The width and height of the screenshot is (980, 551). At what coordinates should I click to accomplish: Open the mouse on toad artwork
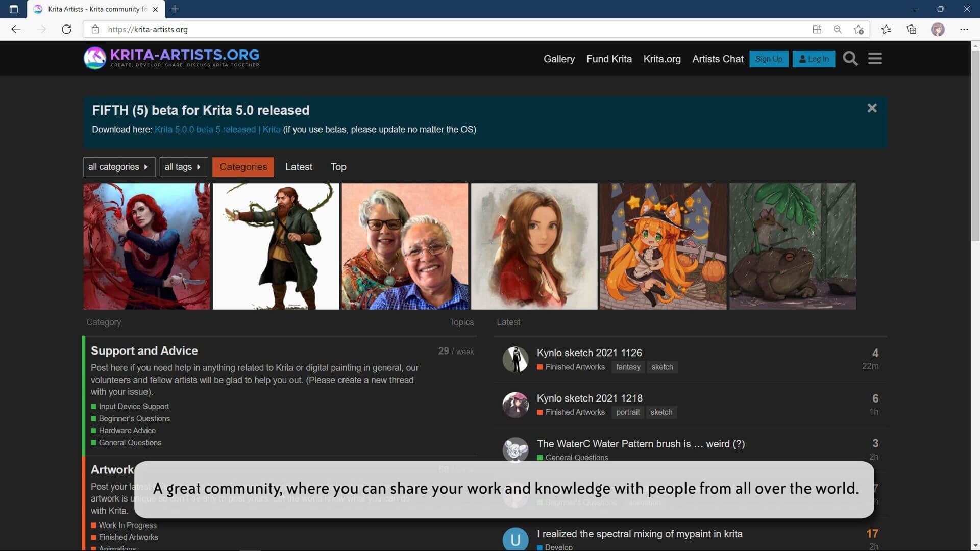coord(792,246)
